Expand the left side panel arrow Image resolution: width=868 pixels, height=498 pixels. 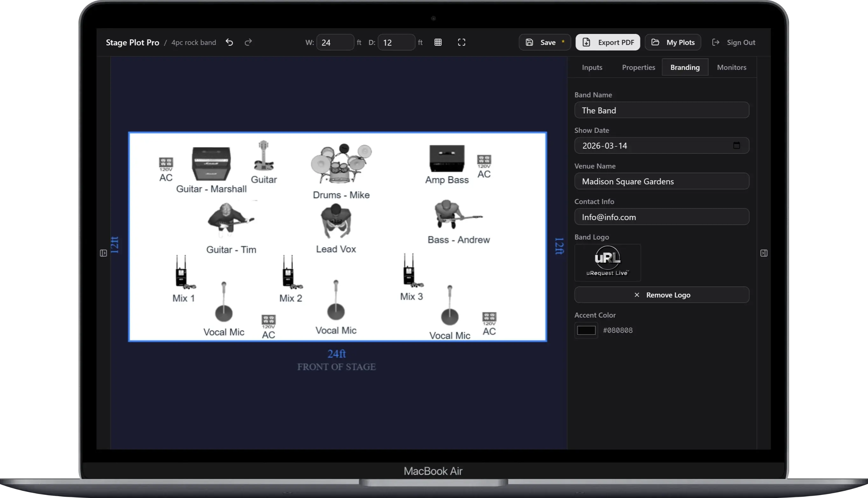point(103,253)
